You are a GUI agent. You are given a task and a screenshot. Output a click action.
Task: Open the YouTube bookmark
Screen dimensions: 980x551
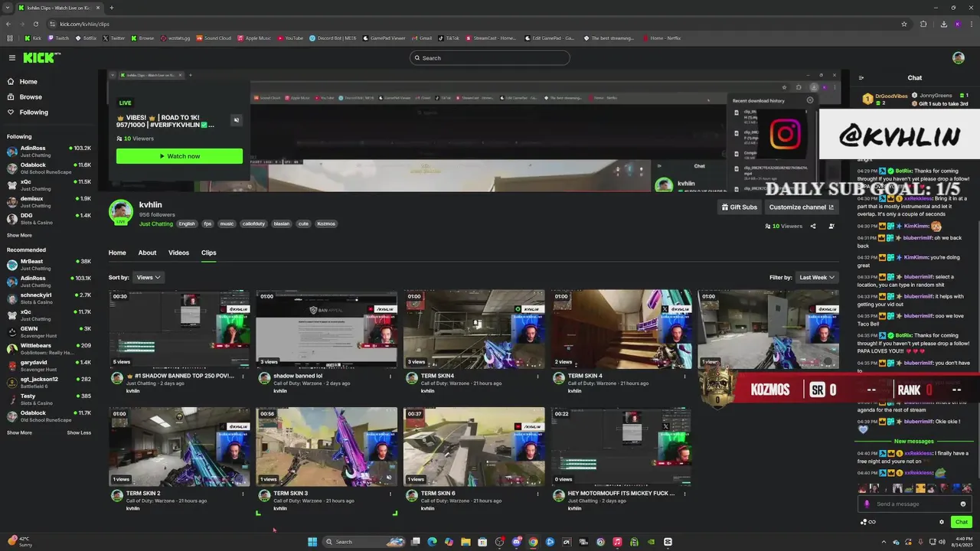coord(290,38)
